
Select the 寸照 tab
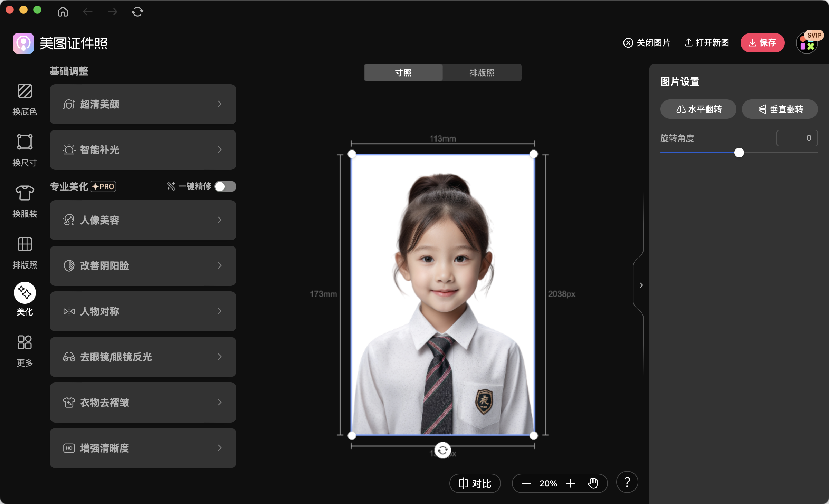[403, 72]
